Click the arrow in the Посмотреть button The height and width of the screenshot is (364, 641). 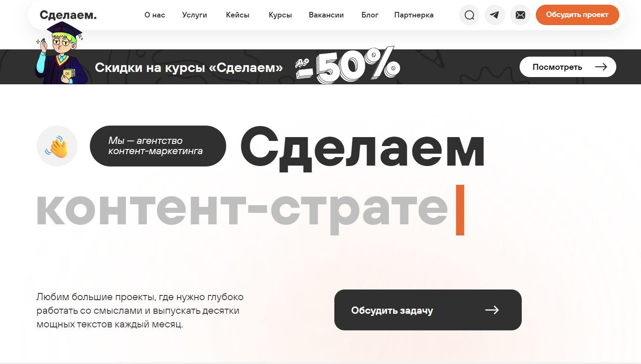pyautogui.click(x=601, y=67)
